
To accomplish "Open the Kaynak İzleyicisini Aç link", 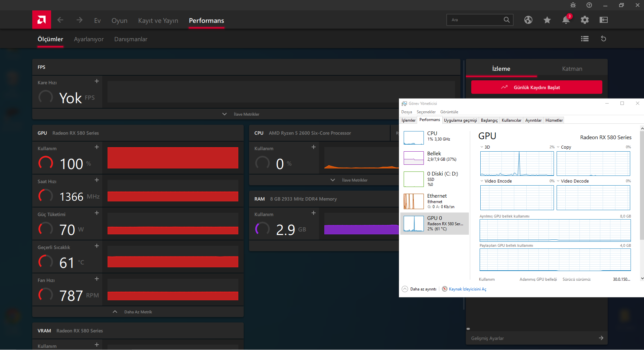I will pyautogui.click(x=467, y=289).
